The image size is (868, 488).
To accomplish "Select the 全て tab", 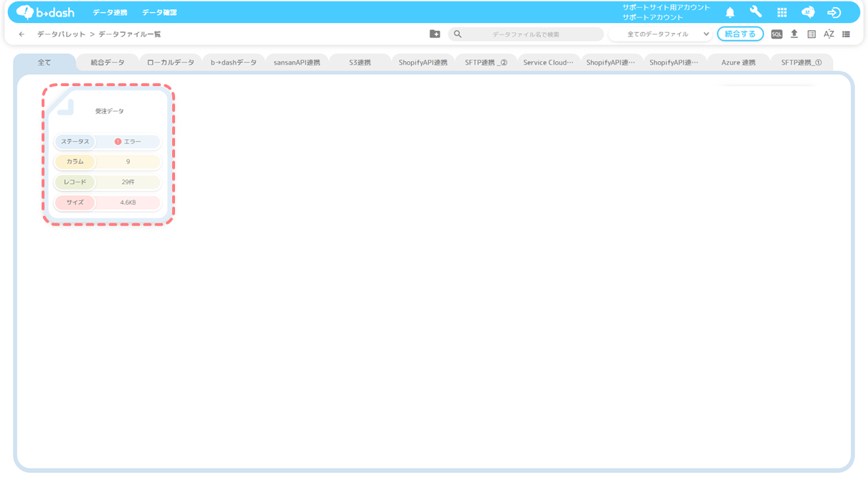I will [44, 62].
